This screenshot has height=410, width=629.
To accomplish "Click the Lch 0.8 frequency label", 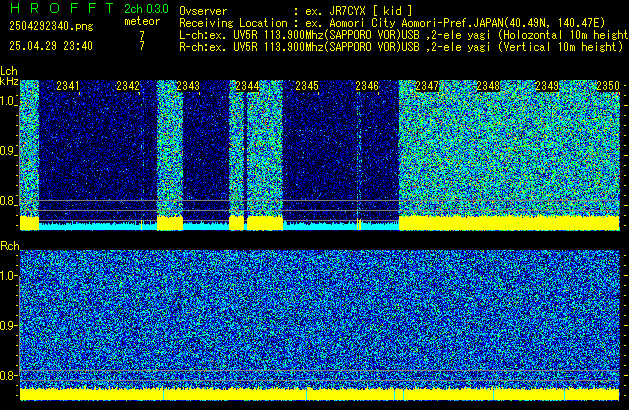I will 8,201.
